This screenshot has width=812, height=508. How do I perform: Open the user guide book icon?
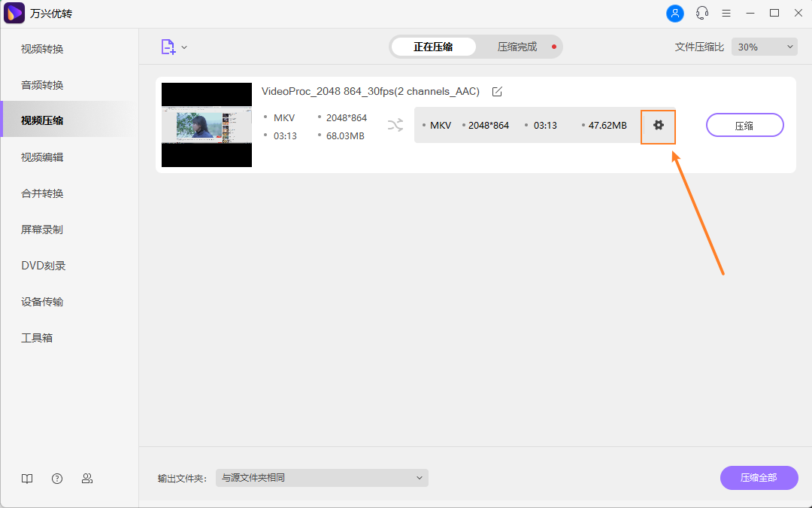point(27,478)
